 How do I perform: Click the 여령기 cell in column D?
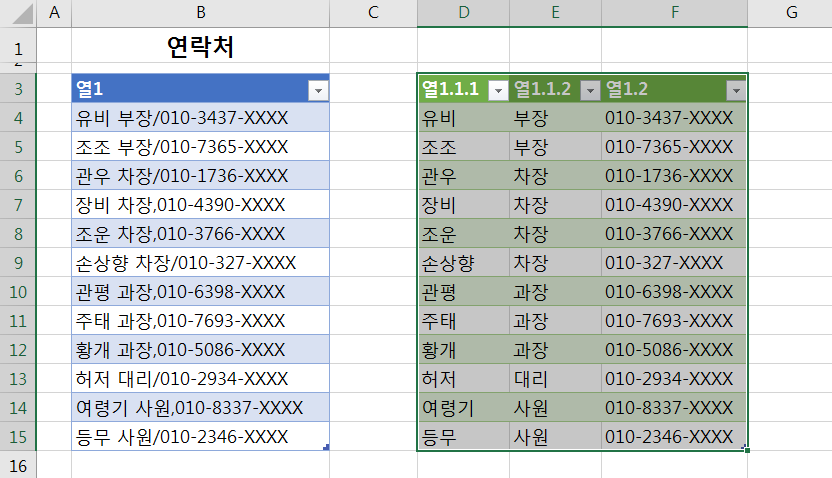coord(464,407)
